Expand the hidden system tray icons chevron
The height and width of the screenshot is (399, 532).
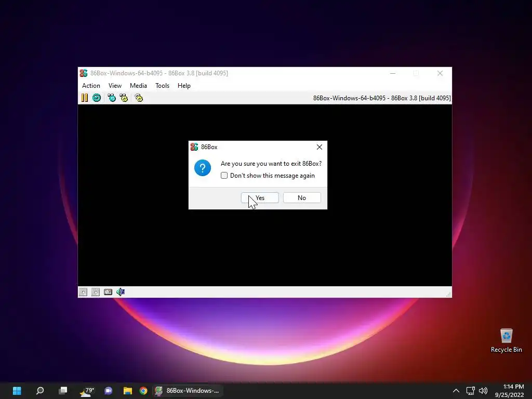click(456, 391)
